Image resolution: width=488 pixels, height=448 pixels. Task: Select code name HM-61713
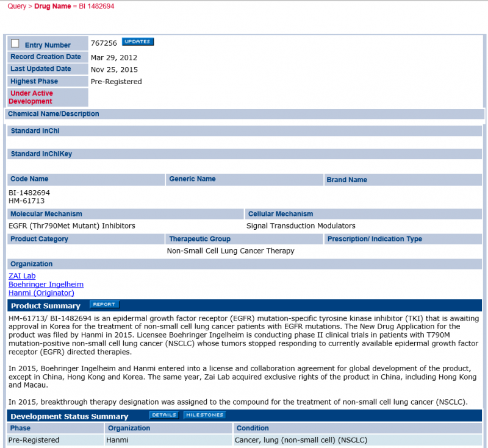[26, 201]
